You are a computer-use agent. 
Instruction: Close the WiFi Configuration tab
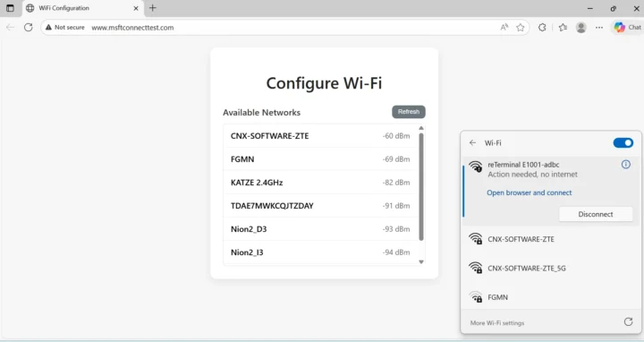pyautogui.click(x=136, y=8)
